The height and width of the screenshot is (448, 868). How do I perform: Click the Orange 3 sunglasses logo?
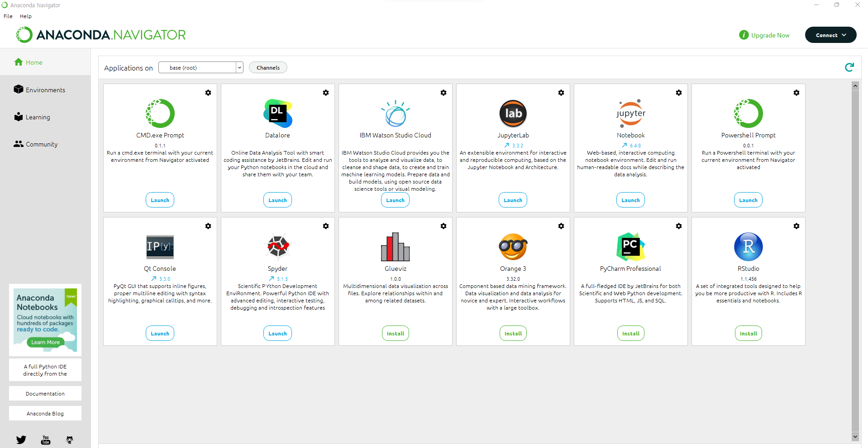[x=513, y=247]
